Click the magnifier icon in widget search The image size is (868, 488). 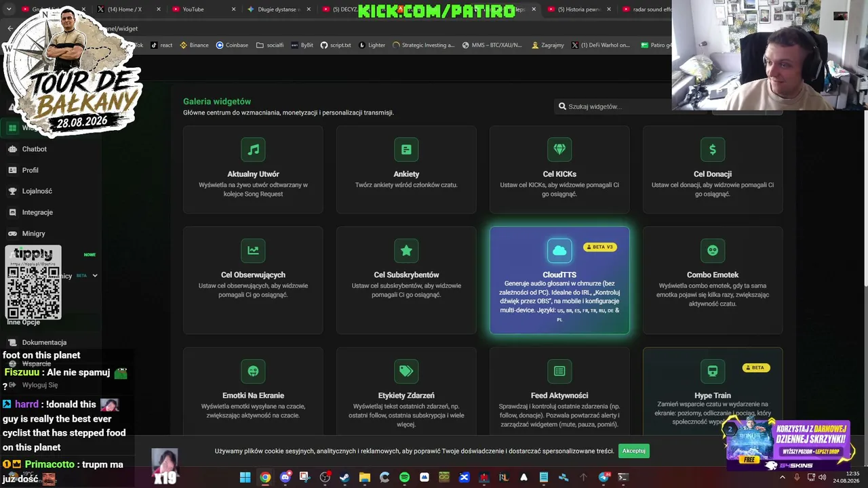562,106
